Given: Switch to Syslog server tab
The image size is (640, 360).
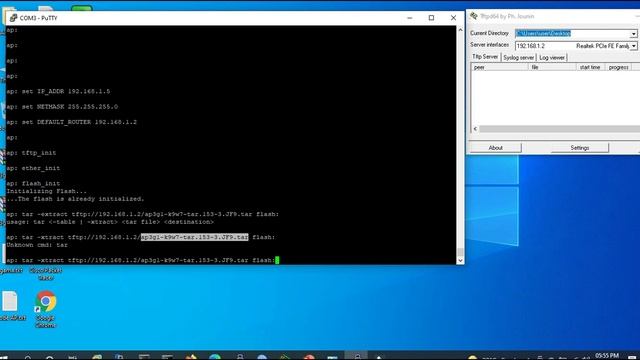Looking at the screenshot, I should tap(518, 58).
